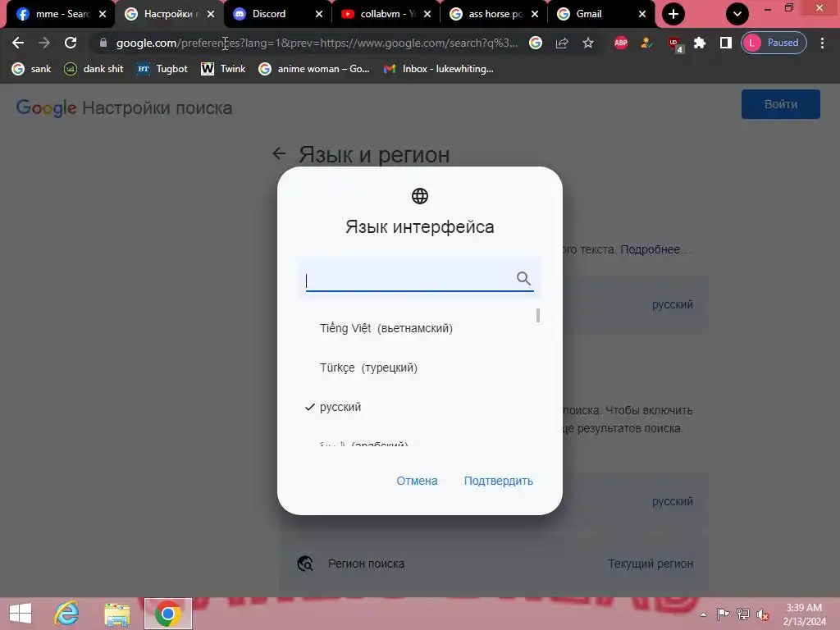Screen dimensions: 840x630
Task: Click the muted volume tray icon
Action: tap(763, 614)
